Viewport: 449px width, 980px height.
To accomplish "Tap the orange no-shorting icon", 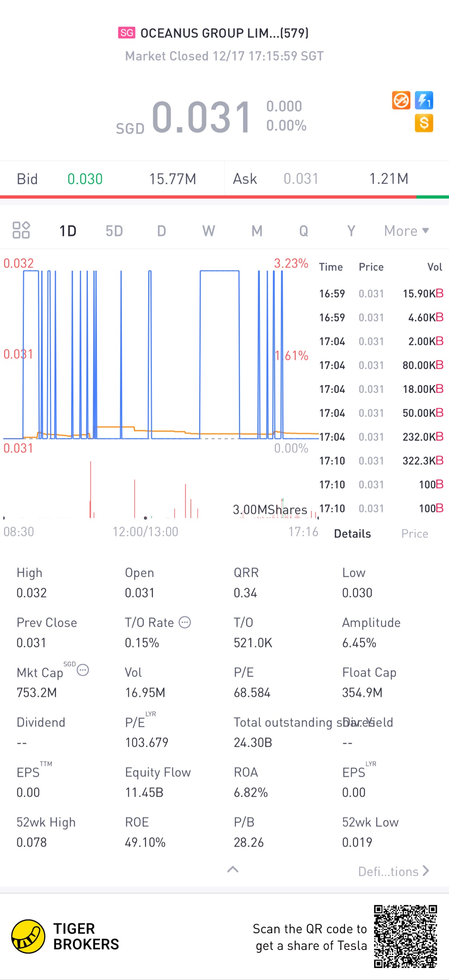I will [401, 100].
